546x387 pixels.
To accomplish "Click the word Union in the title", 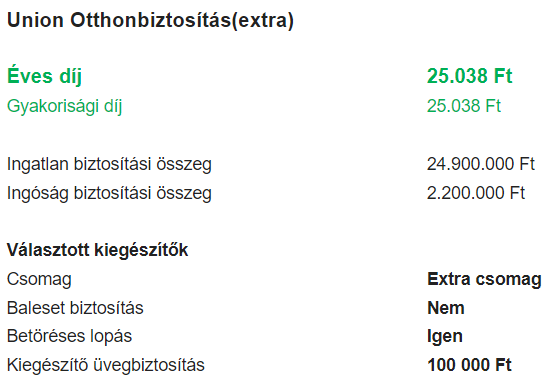I will 36,20.
